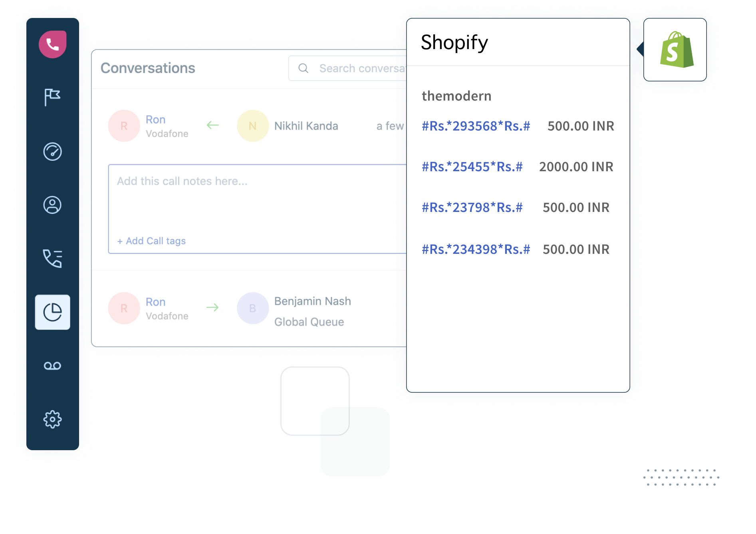Select the themodern store name
Viewport: 756px width, 534px height.
point(457,96)
